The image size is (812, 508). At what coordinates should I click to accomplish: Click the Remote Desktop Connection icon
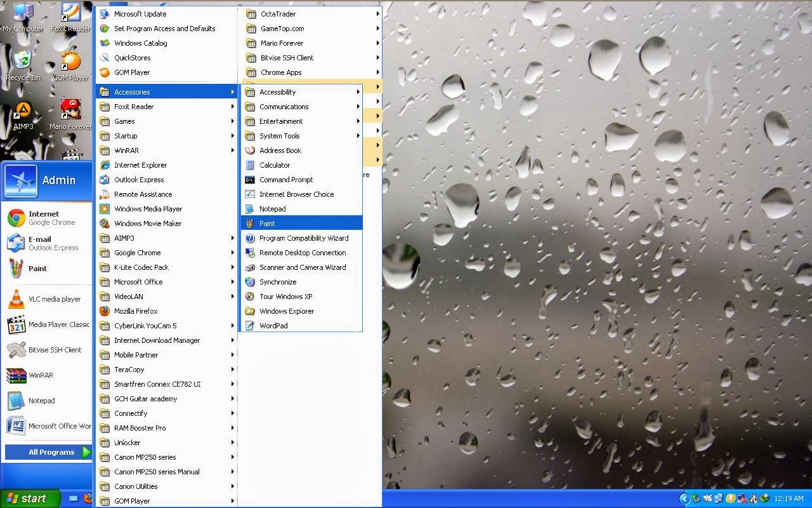[x=250, y=253]
